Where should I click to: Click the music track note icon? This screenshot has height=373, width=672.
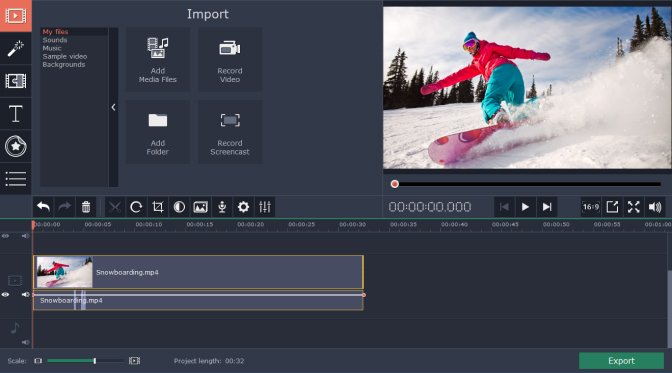click(15, 328)
